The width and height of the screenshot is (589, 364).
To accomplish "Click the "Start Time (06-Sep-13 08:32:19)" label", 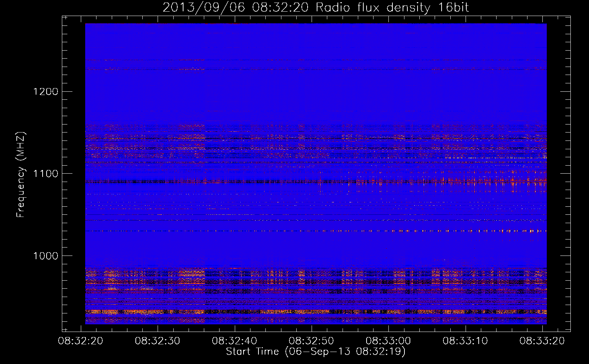I will pyautogui.click(x=316, y=352).
